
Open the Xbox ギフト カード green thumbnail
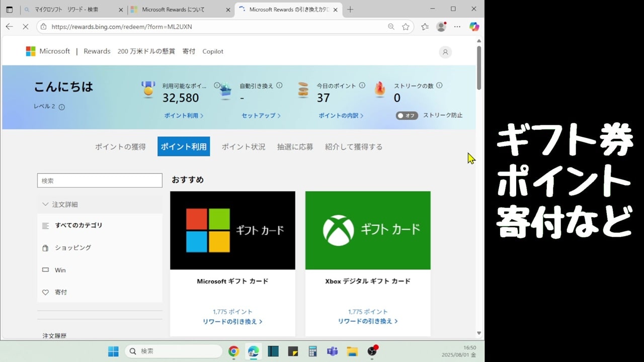coord(368,230)
